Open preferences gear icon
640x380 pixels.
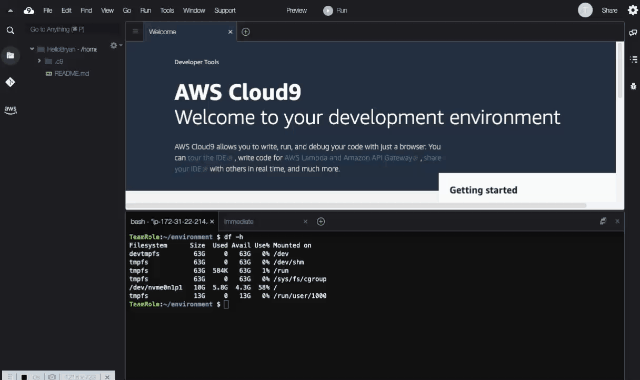[633, 10]
